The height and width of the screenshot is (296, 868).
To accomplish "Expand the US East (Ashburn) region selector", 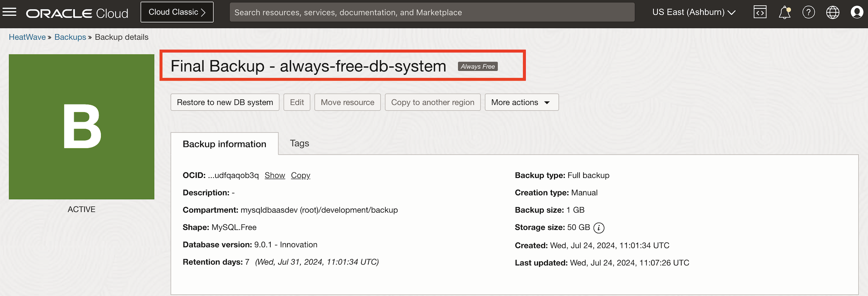I will pyautogui.click(x=694, y=12).
